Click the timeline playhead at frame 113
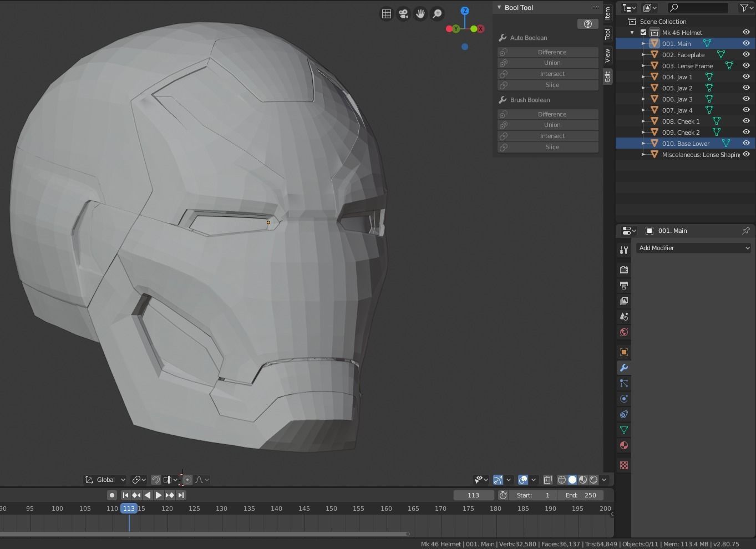 (129, 509)
